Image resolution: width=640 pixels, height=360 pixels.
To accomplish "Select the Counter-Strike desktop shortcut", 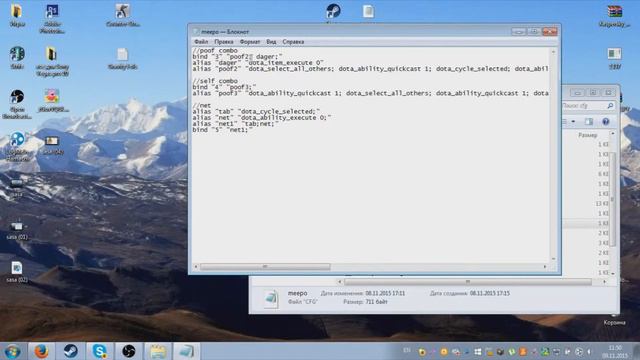I will [x=122, y=15].
